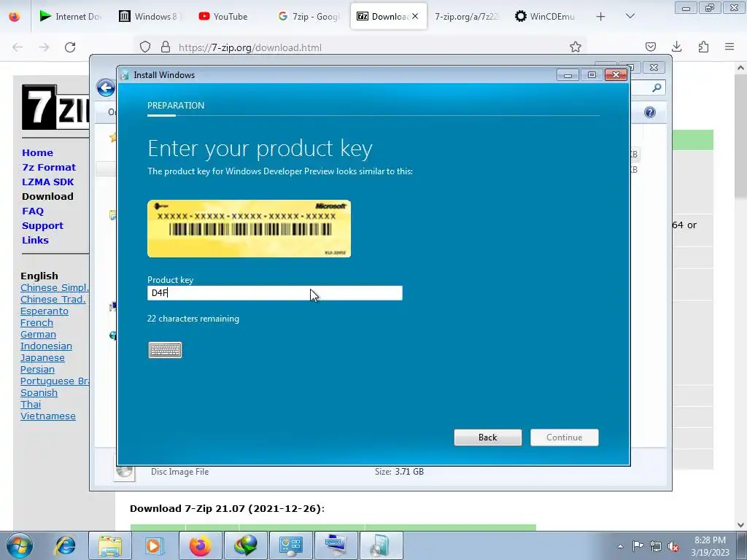This screenshot has height=560, width=747.
Task: Switch to the WinCDEmu tab
Action: (546, 16)
